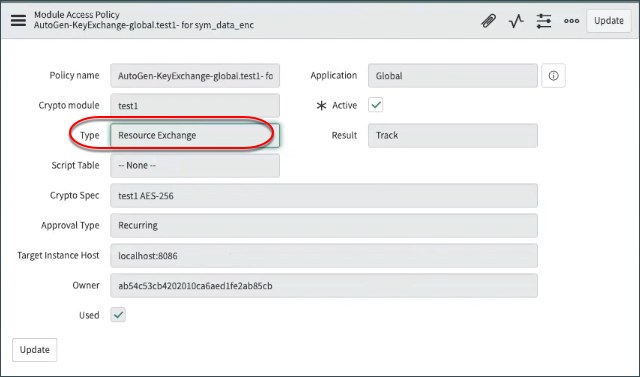The image size is (640, 377).
Task: Click the paperclip attachments icon
Action: pyautogui.click(x=488, y=21)
